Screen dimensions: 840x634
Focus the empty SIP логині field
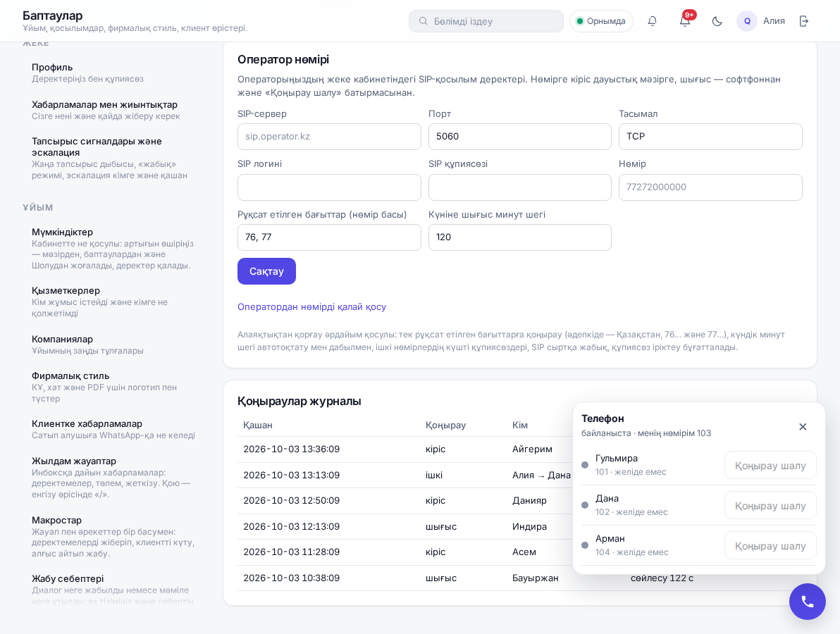[329, 187]
